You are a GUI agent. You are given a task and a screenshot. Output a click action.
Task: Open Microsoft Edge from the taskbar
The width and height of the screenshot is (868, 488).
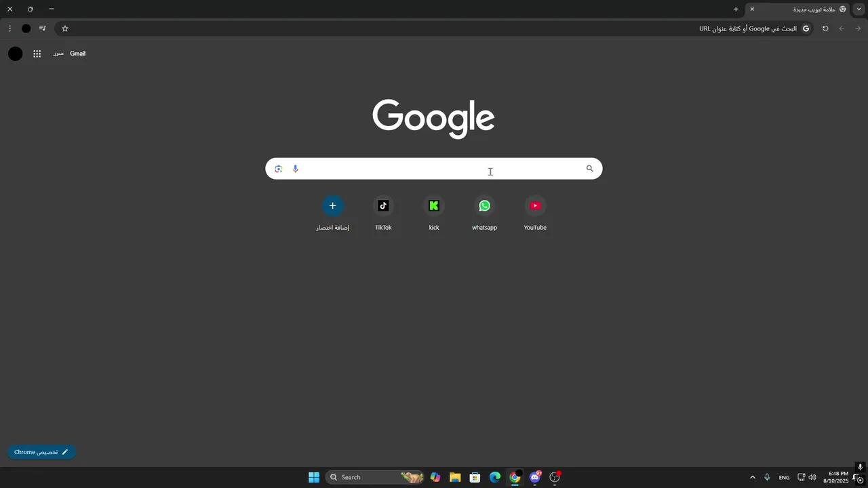click(495, 477)
